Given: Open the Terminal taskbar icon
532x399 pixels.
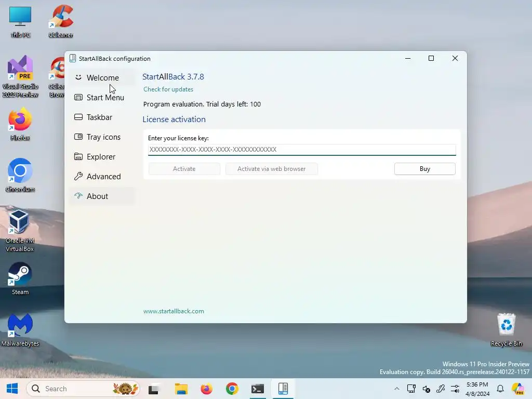Looking at the screenshot, I should point(258,389).
